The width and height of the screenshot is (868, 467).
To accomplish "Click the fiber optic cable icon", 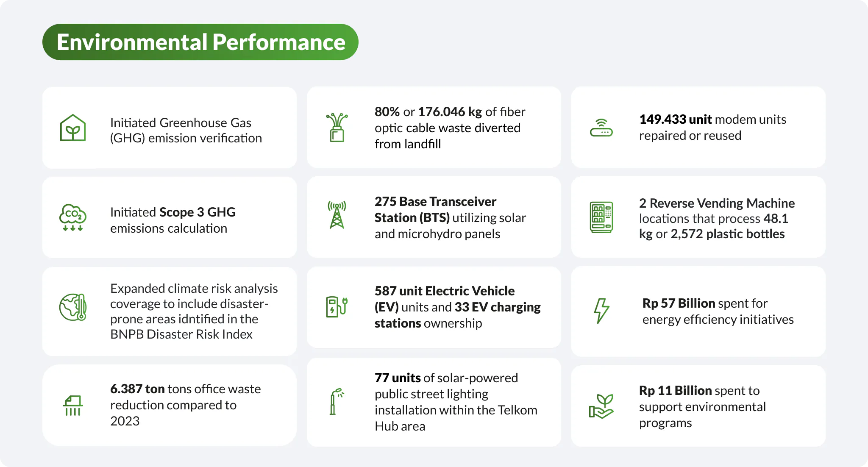I will click(x=337, y=127).
